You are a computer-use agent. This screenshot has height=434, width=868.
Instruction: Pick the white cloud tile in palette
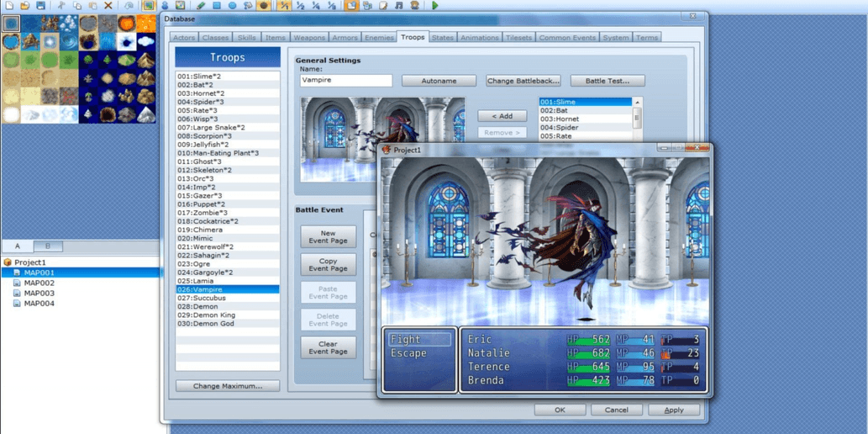click(146, 41)
